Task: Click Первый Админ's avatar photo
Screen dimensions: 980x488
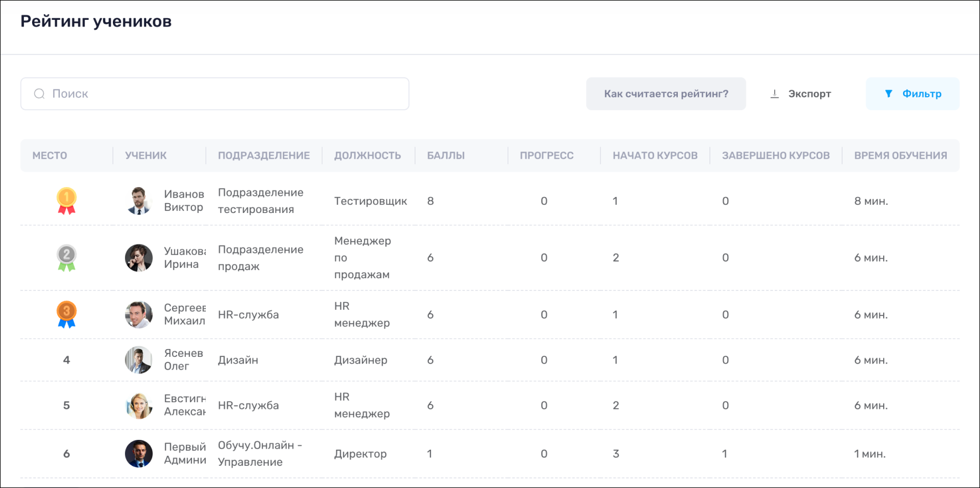Action: point(139,454)
